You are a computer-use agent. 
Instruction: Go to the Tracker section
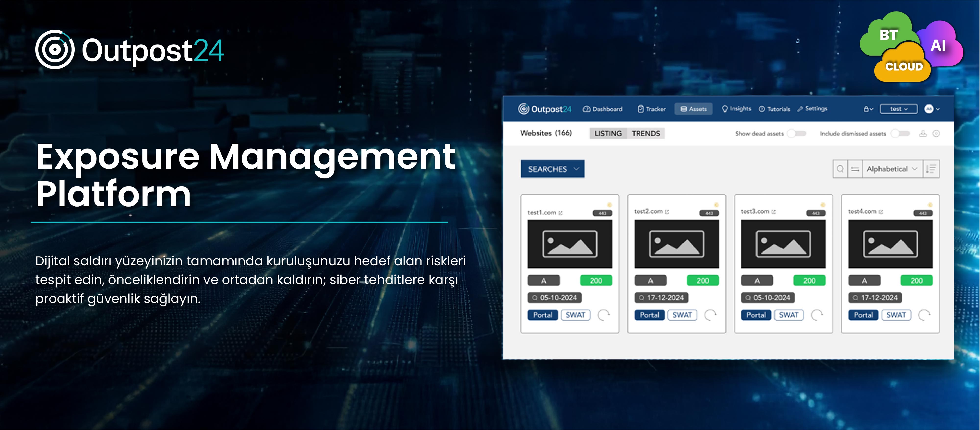tap(652, 109)
